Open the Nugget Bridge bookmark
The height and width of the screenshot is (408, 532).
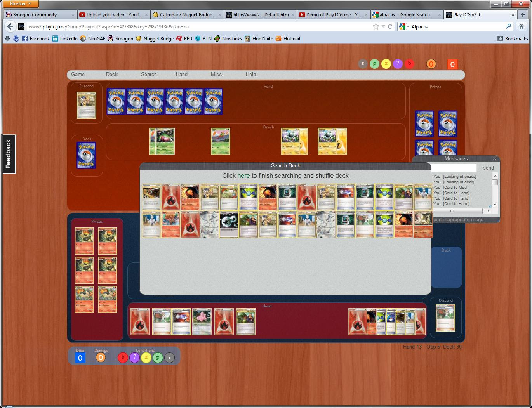point(155,38)
